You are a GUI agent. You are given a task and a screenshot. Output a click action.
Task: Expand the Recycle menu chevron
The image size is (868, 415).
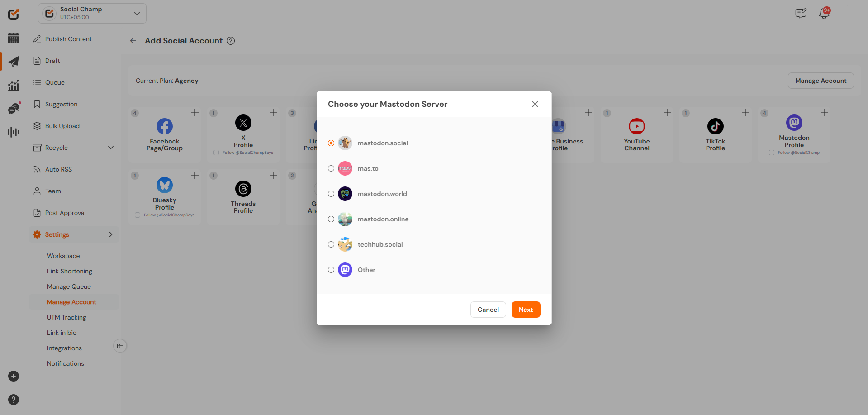tap(111, 148)
